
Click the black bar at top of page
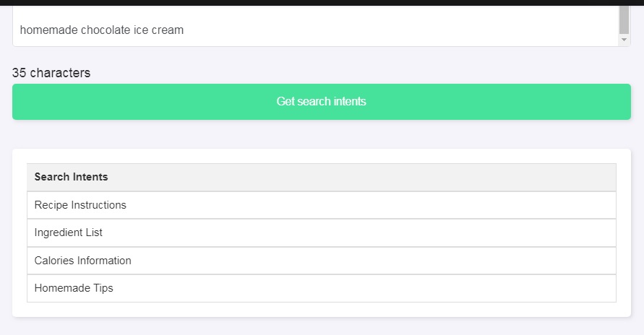click(322, 2)
